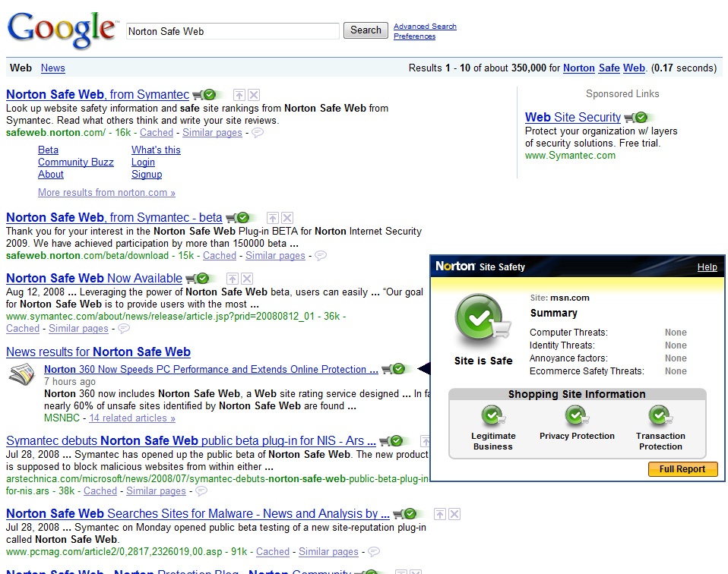Click Norton link in results summary bar
This screenshot has width=728, height=574.
pos(579,68)
